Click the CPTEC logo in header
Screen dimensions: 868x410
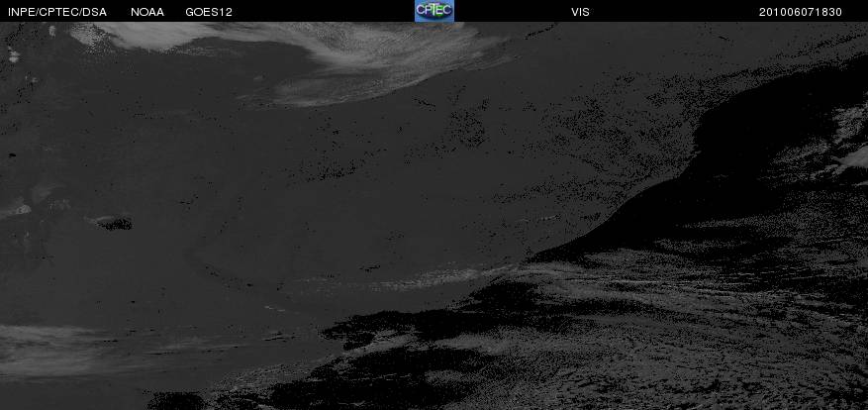pyautogui.click(x=434, y=11)
